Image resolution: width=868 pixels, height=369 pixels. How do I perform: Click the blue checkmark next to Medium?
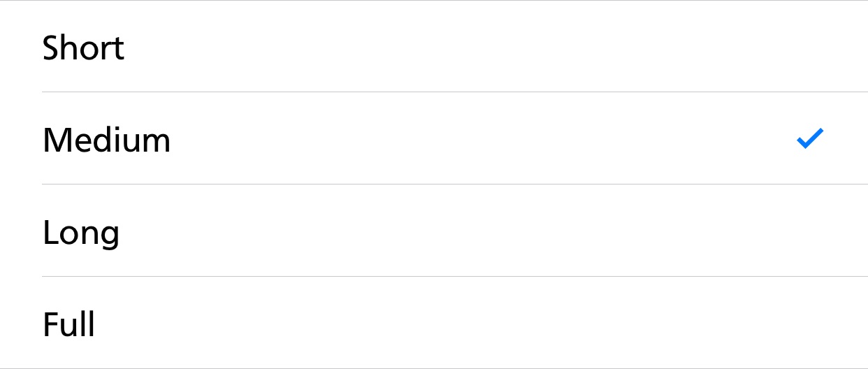coord(811,139)
